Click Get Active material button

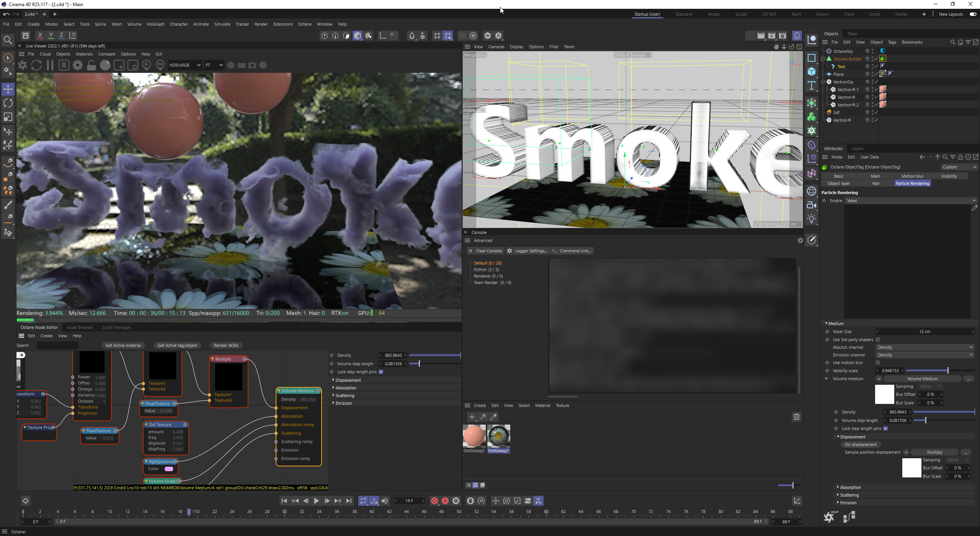123,345
